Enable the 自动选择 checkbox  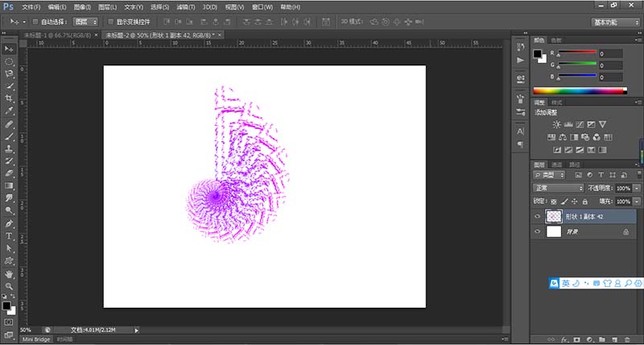(x=35, y=22)
